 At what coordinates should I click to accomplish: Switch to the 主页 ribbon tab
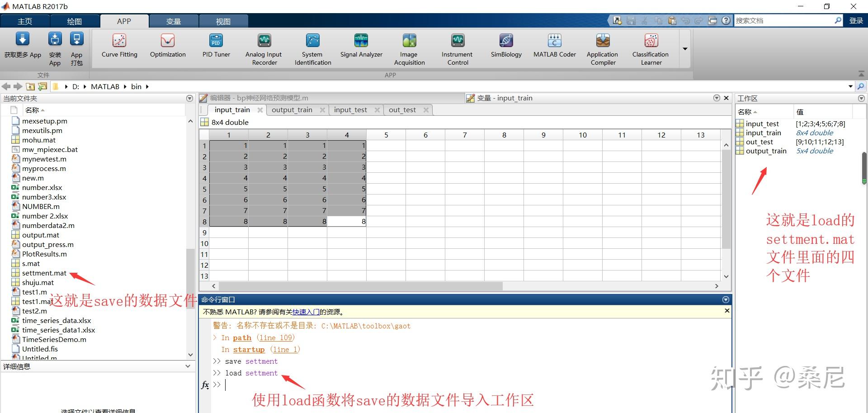25,21
